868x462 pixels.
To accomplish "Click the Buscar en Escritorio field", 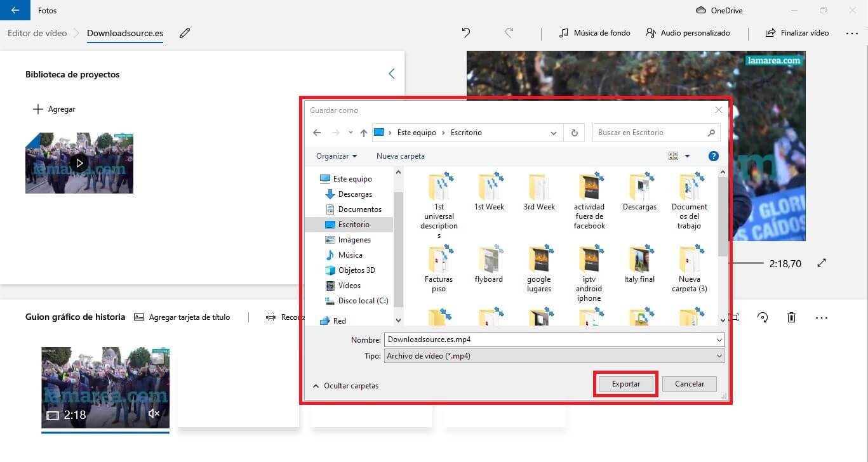I will coord(656,133).
